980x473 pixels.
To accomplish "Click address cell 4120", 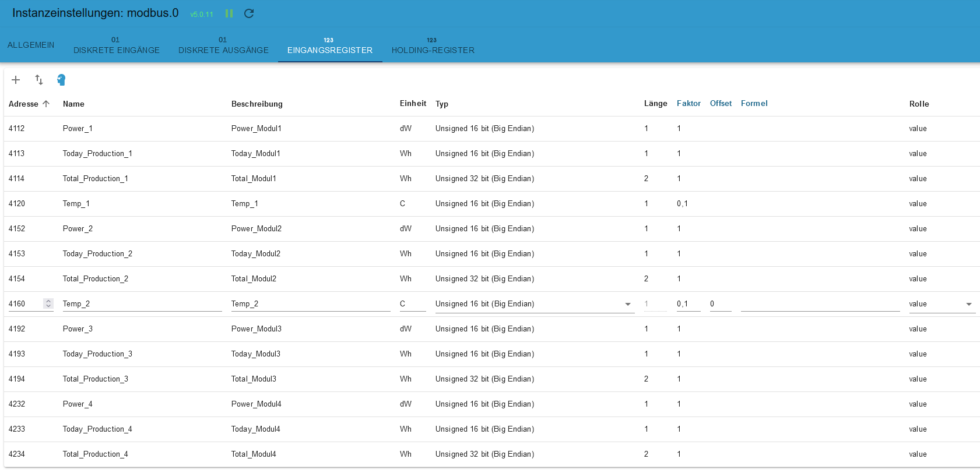I will pyautogui.click(x=17, y=203).
